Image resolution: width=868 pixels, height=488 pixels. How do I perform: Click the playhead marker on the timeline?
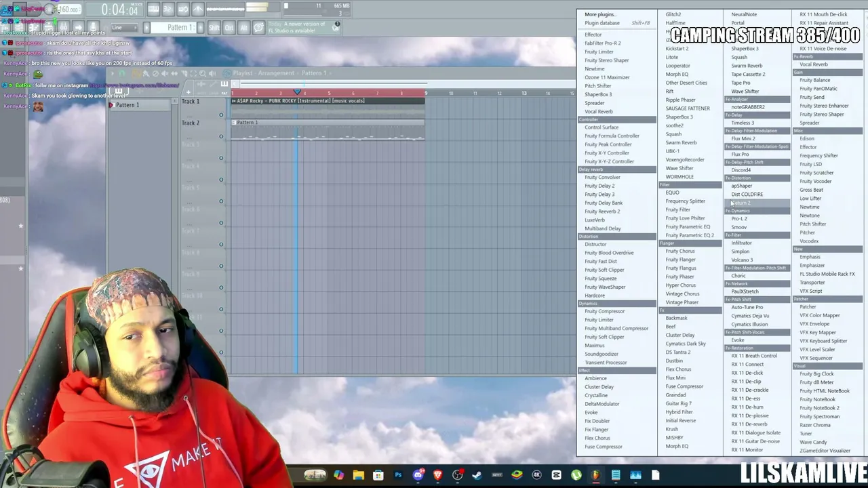pos(297,91)
